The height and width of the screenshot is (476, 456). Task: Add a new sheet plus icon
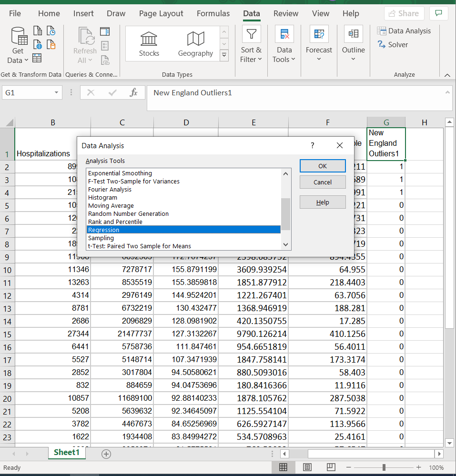pyautogui.click(x=106, y=454)
